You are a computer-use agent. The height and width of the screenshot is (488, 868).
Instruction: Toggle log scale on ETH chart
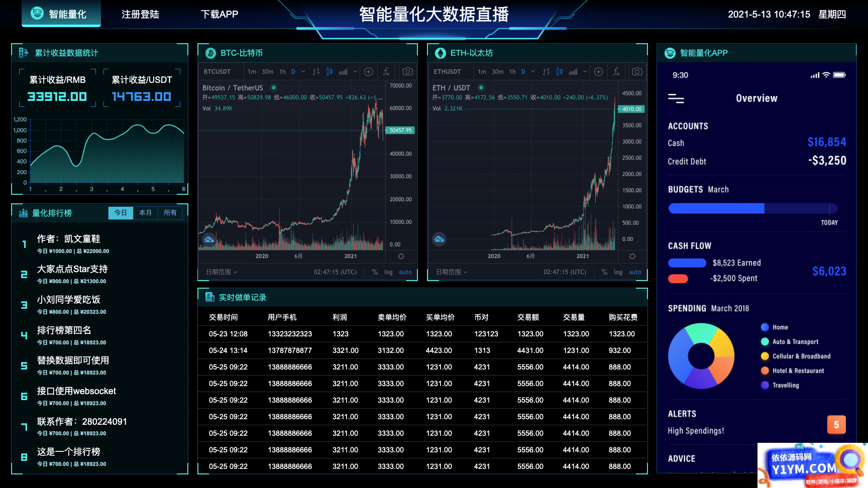tap(618, 272)
